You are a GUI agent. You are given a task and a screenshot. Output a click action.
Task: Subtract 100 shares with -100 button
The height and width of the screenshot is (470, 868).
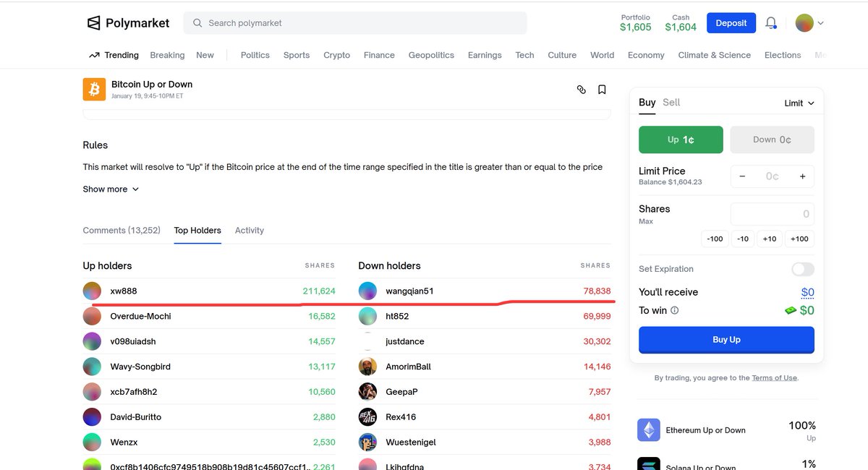pos(715,239)
